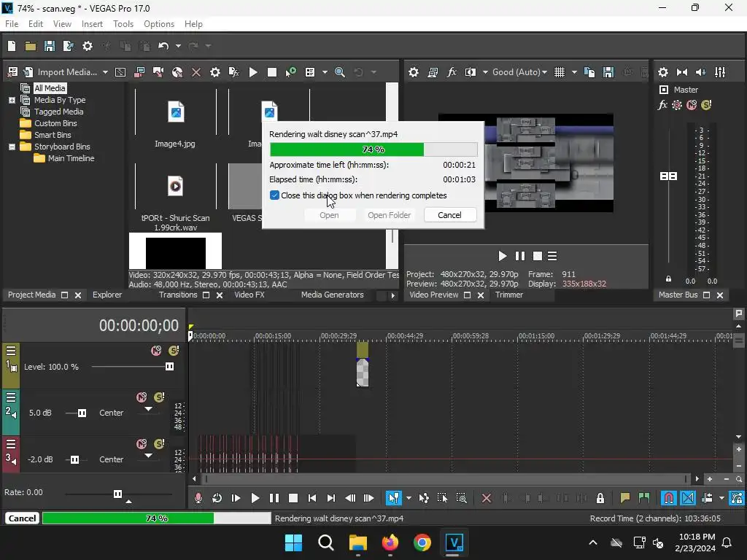Open Media FX icon in Project Media toolbar
The height and width of the screenshot is (560, 747).
pyautogui.click(x=234, y=72)
